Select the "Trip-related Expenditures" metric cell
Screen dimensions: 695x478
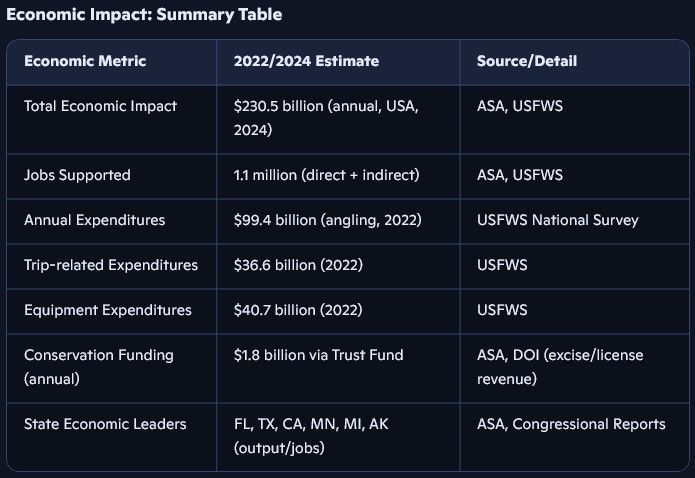pos(111,265)
